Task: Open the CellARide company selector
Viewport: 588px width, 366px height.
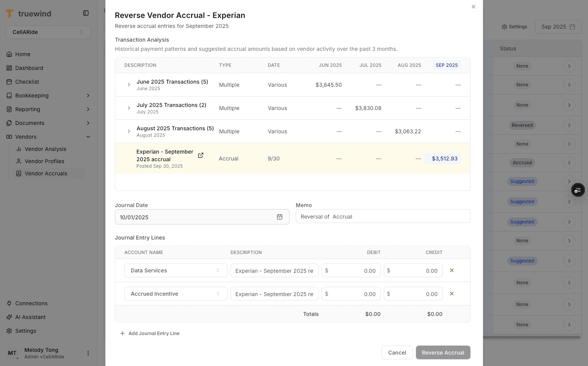Action: [48, 32]
